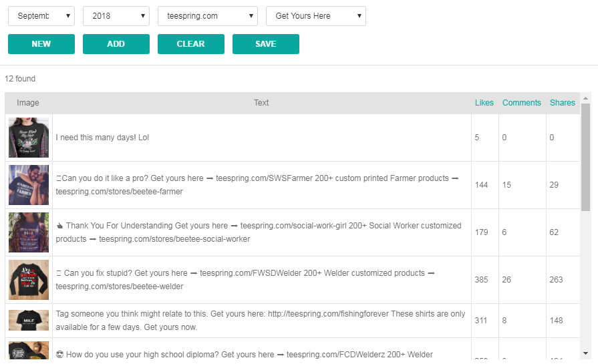
Task: Click the SAVE button
Action: [266, 44]
